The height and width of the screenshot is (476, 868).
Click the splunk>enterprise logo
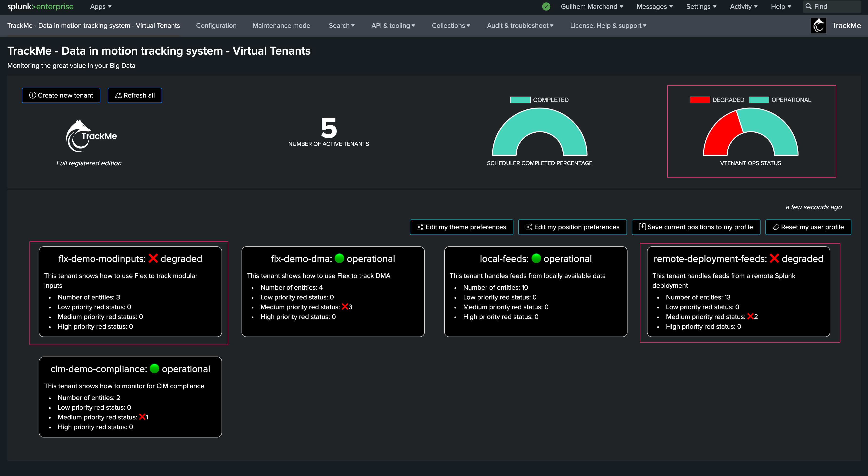coord(40,6)
